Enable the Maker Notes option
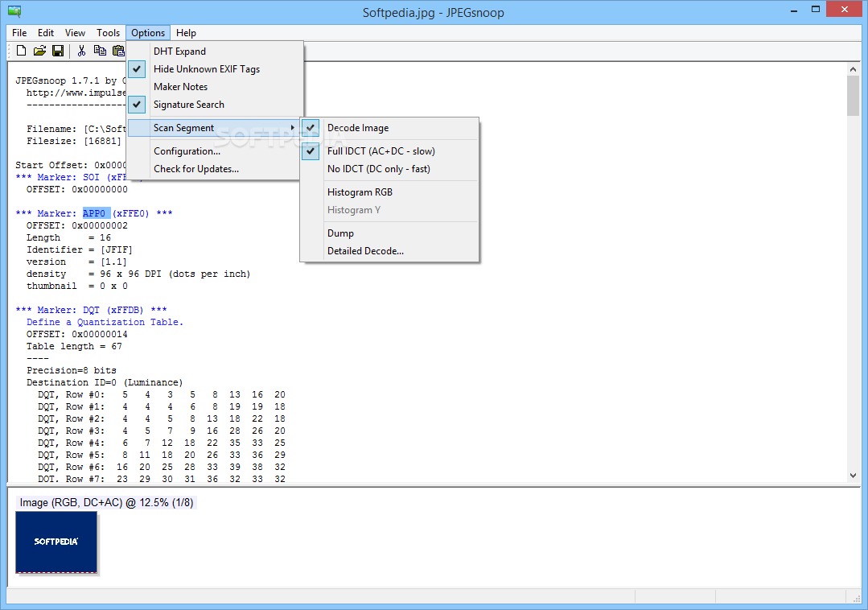The image size is (868, 610). click(216, 87)
